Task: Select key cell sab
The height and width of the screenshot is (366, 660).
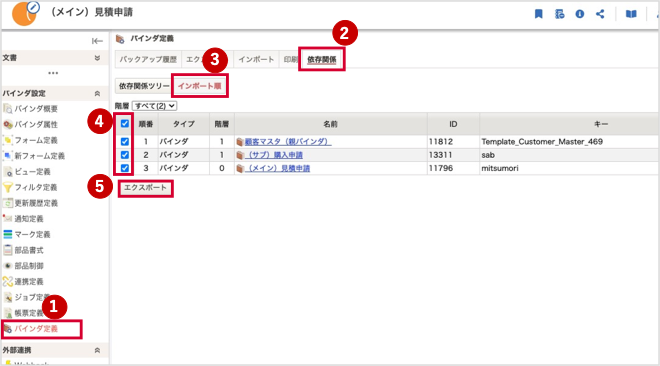Action: [x=488, y=155]
